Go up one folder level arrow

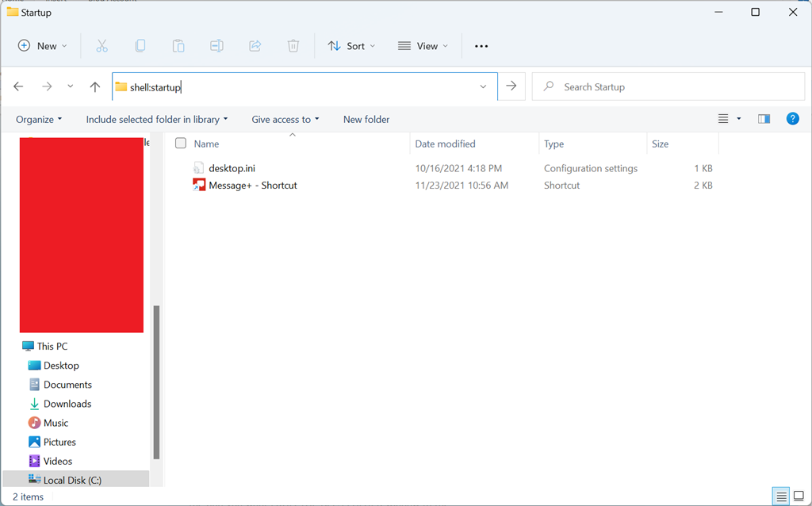coord(95,86)
